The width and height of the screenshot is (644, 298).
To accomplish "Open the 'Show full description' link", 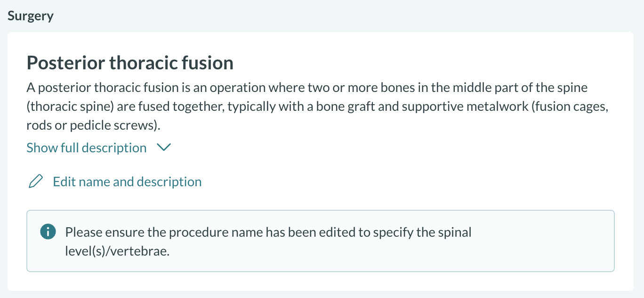I will click(x=87, y=148).
